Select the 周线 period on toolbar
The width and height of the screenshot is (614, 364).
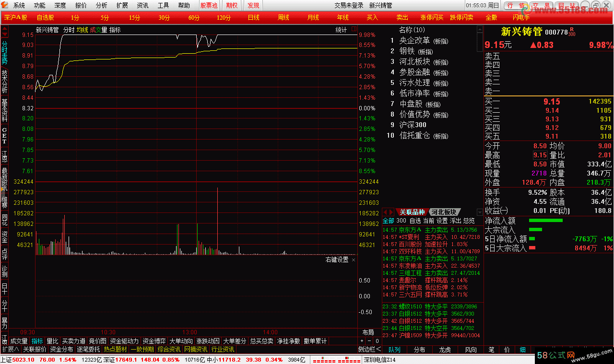[x=283, y=17]
